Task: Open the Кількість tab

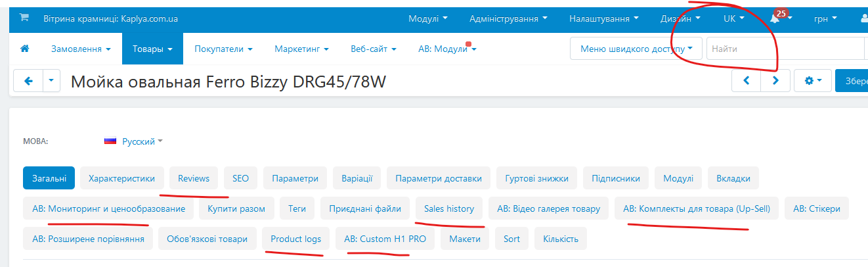Action: click(x=561, y=239)
